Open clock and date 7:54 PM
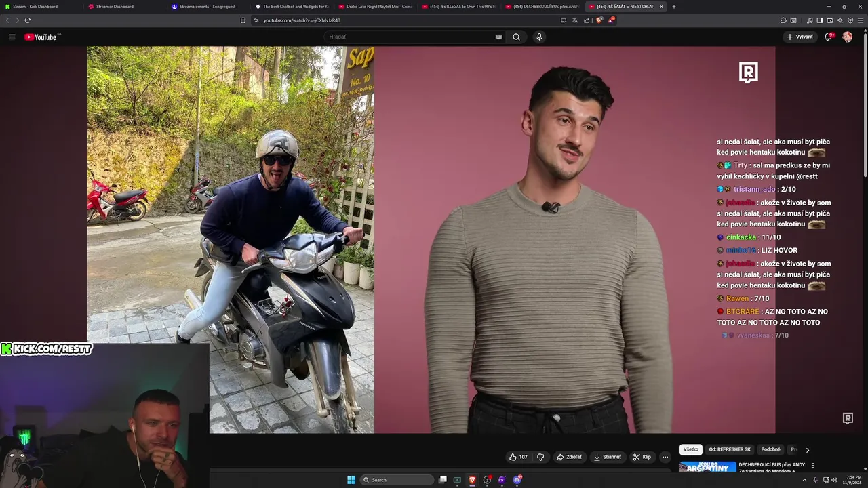Viewport: 868px width, 488px height. (x=854, y=480)
